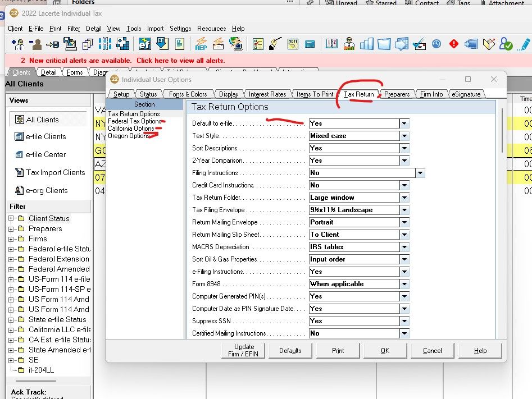Click the Update Firm / EFIN button
Screen dimensions: 532x399
tap(243, 351)
